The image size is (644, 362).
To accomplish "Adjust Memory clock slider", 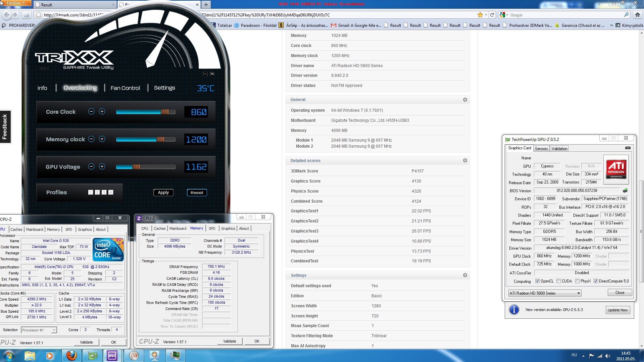I will (146, 139).
